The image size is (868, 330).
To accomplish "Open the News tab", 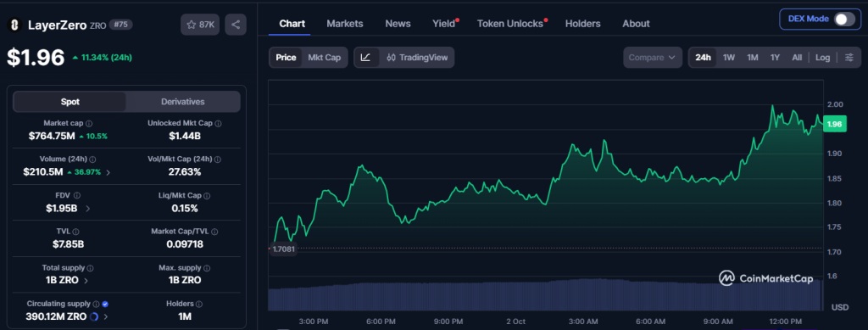I will coord(398,24).
